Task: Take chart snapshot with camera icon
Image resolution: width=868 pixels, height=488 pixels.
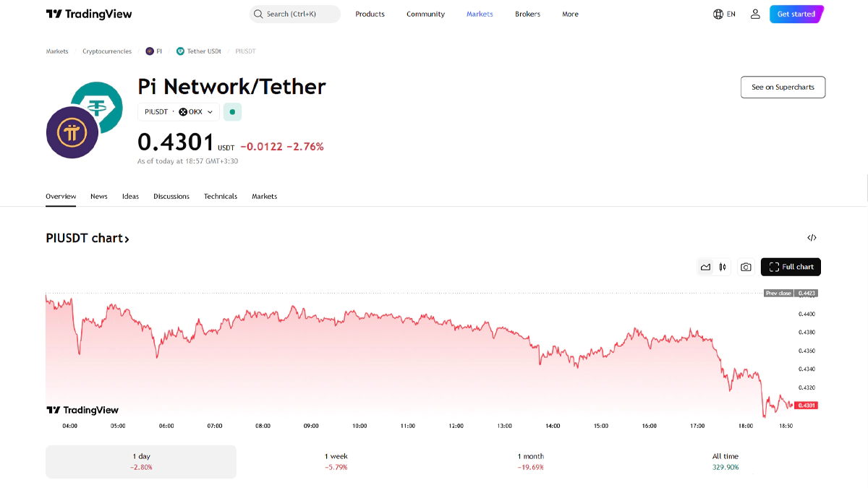Action: click(746, 267)
